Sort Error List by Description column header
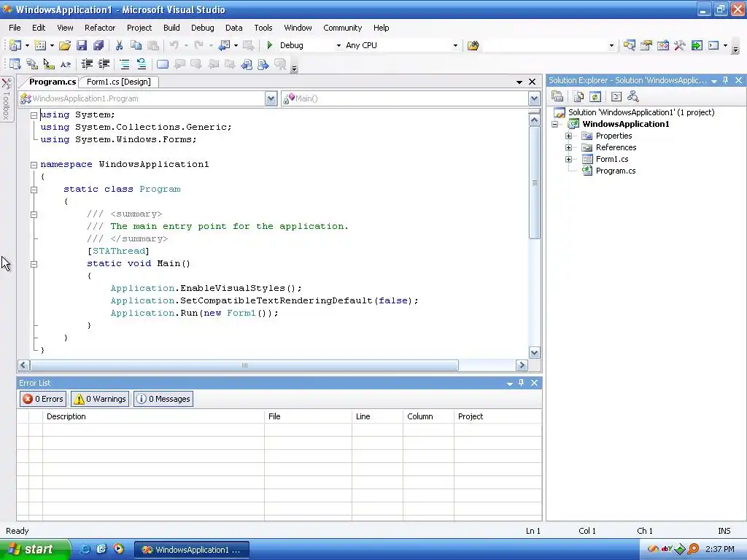The height and width of the screenshot is (560, 747). tap(153, 416)
